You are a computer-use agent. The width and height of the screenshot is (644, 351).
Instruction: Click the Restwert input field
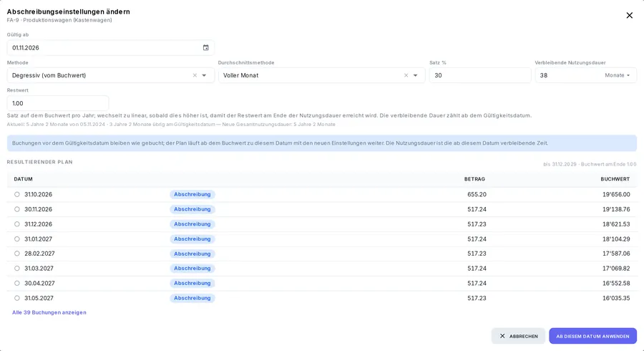[x=58, y=103]
